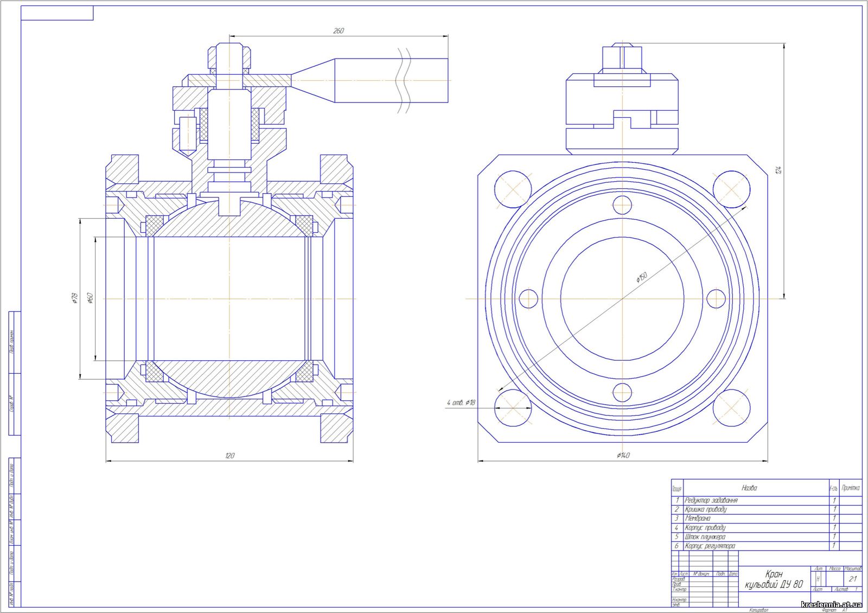The image size is (868, 613).
Task: Select the ø140 flange width dimension
Action: point(623,455)
